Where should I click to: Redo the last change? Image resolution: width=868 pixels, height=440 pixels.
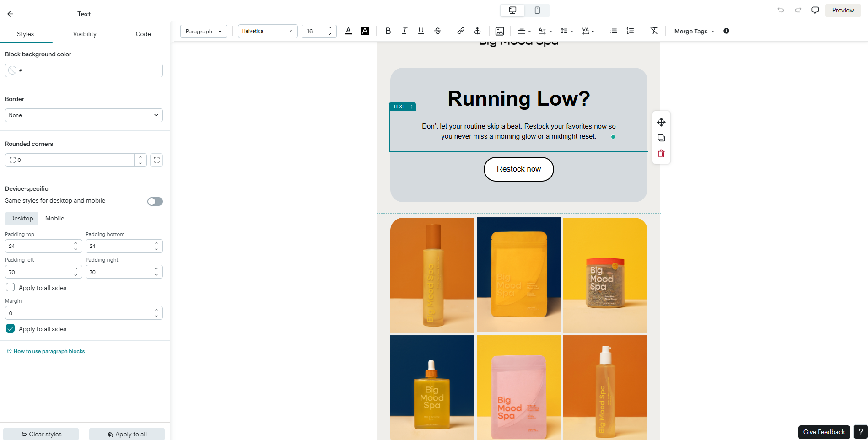pyautogui.click(x=798, y=10)
